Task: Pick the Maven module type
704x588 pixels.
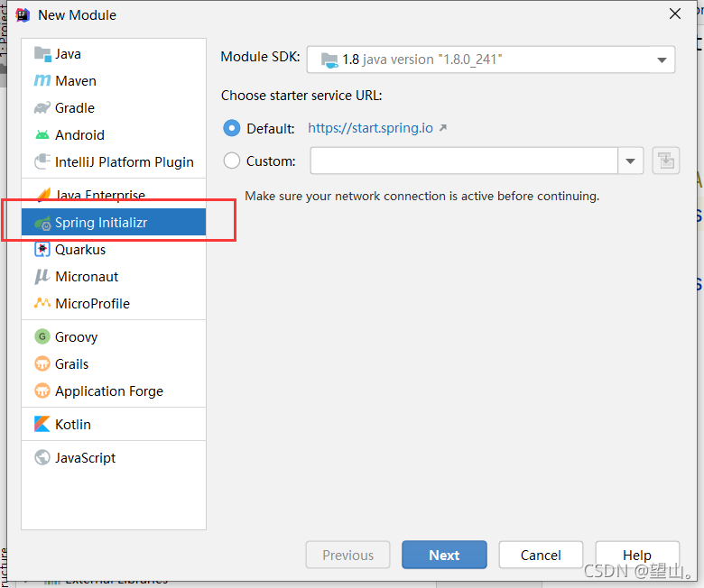Action: 114,81
